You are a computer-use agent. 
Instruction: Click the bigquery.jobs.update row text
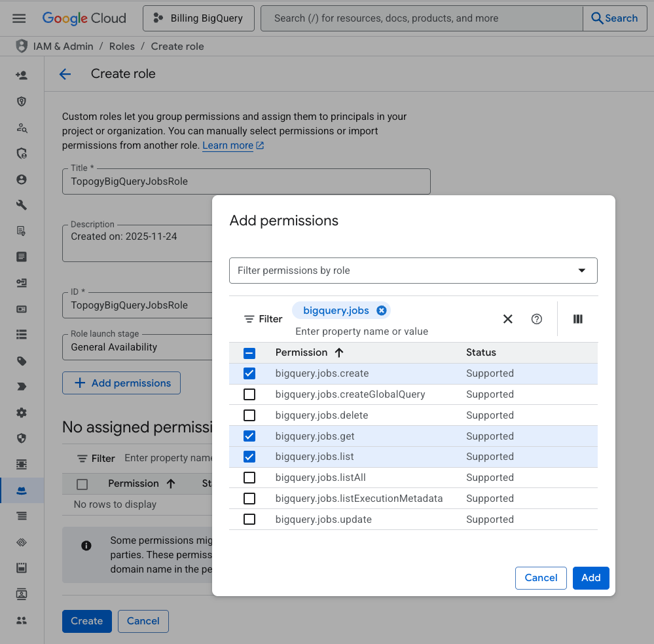(323, 520)
